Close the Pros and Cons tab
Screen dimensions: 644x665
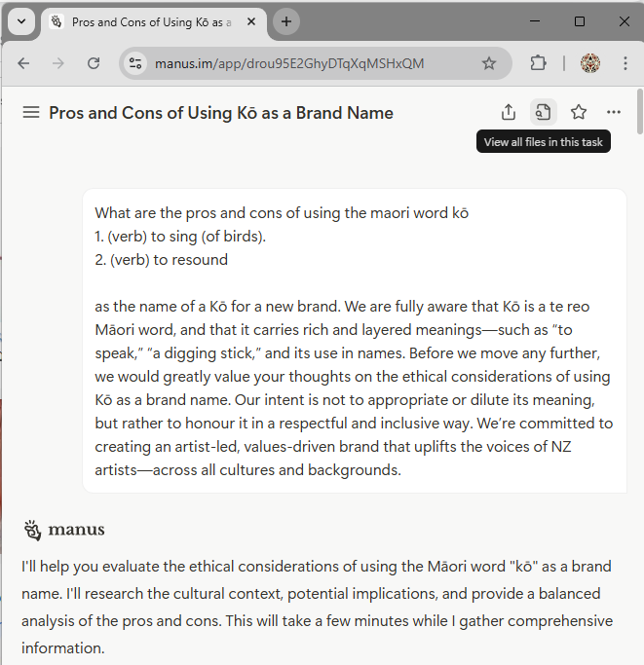point(251,21)
